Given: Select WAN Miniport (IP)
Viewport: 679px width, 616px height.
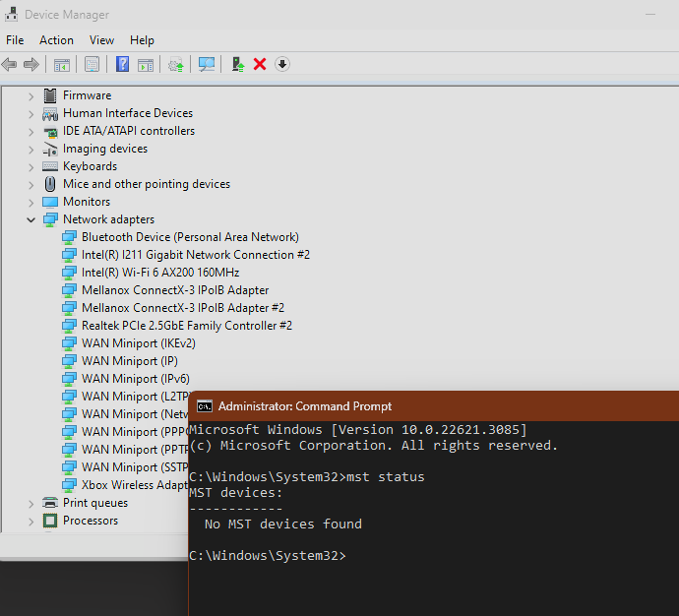Looking at the screenshot, I should (x=130, y=361).
